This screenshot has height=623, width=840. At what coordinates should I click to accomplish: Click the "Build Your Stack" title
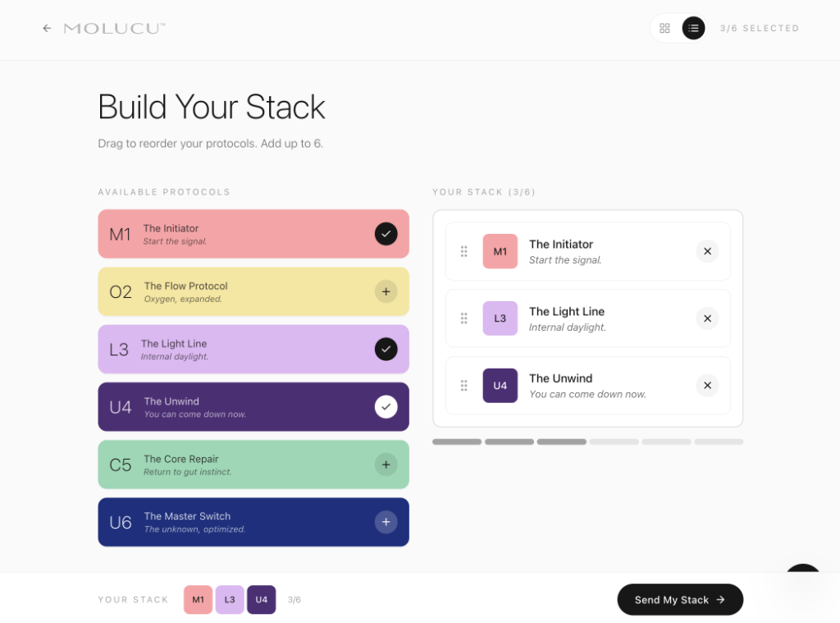(x=212, y=107)
